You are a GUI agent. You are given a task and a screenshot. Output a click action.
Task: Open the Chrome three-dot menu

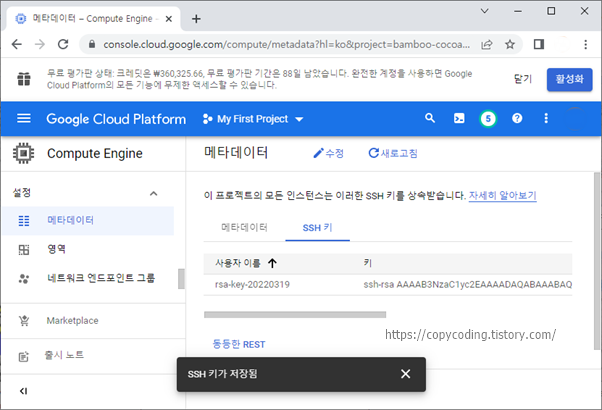pyautogui.click(x=585, y=45)
